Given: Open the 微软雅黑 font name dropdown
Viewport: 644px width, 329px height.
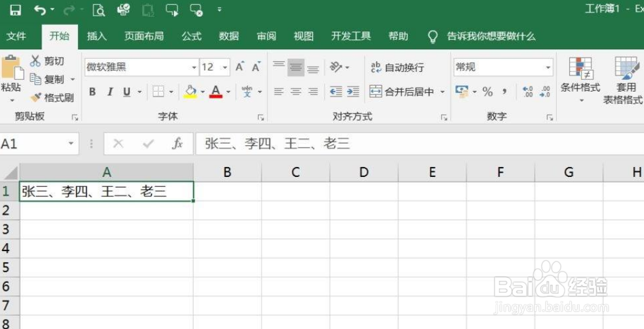Looking at the screenshot, I should pyautogui.click(x=195, y=67).
